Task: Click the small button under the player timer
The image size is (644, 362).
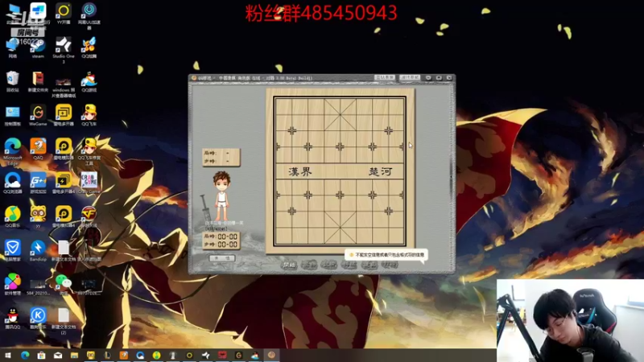Action: [222, 258]
